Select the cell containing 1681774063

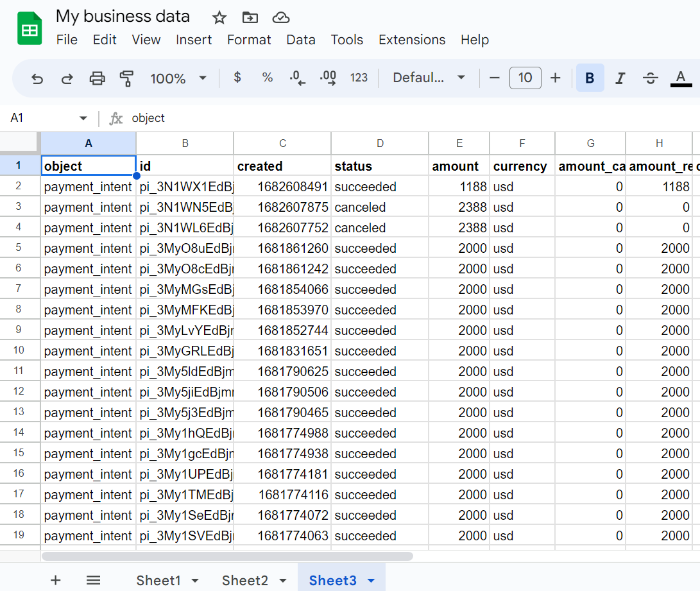[282, 535]
